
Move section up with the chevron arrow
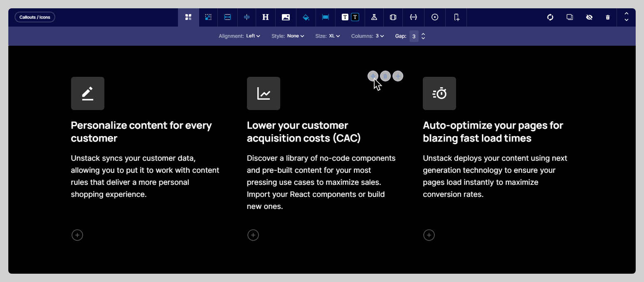pos(626,14)
